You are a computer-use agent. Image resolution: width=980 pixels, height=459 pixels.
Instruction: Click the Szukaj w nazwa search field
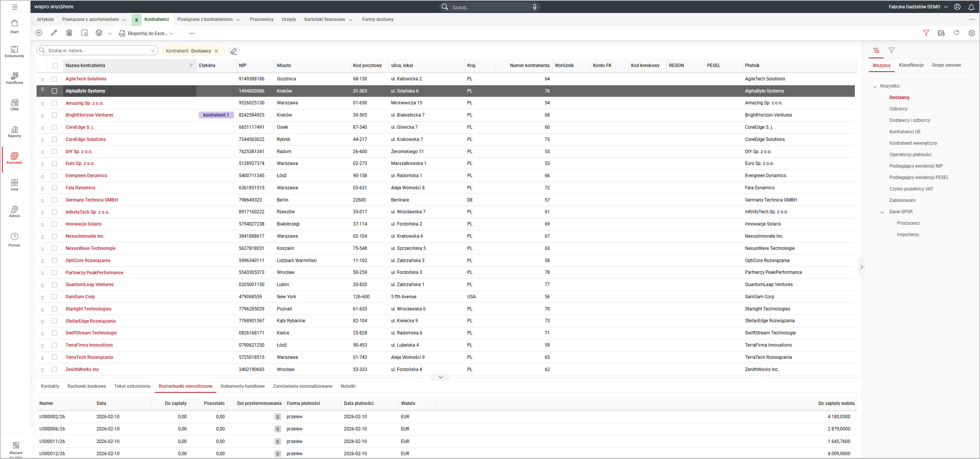pos(97,51)
